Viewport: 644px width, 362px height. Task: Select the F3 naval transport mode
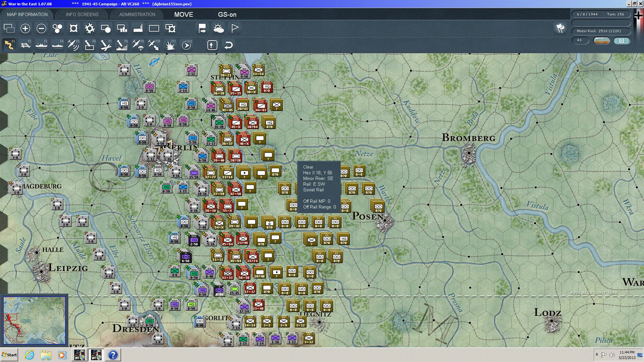[42, 45]
